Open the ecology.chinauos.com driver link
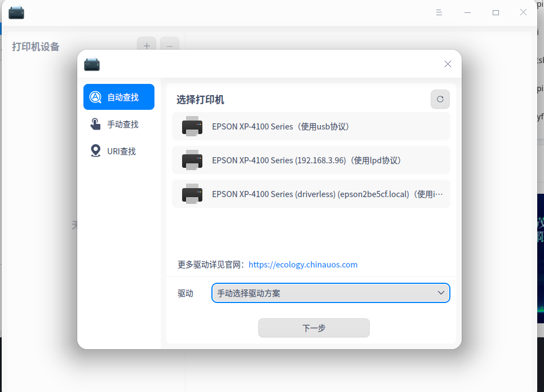 click(x=303, y=264)
